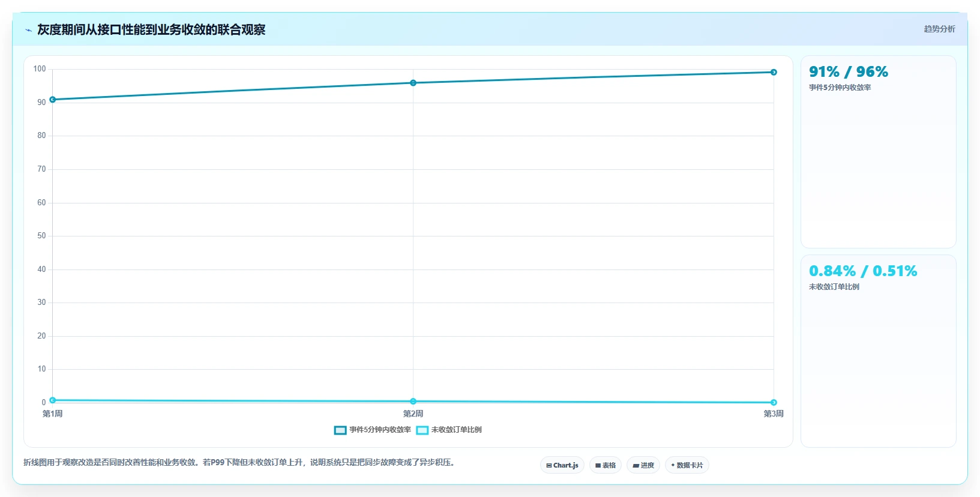This screenshot has height=497, width=980.
Task: Select 第3周 point on 收敛率 line
Action: tap(774, 72)
